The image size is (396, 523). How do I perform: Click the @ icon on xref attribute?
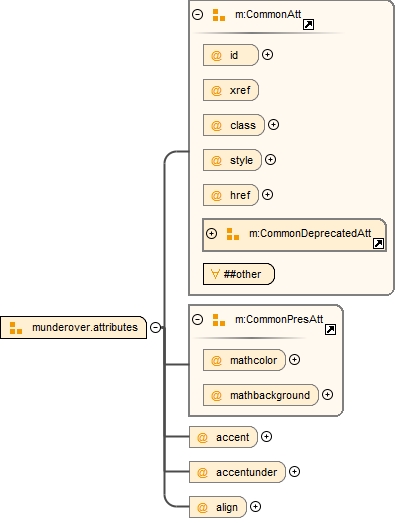click(x=216, y=90)
